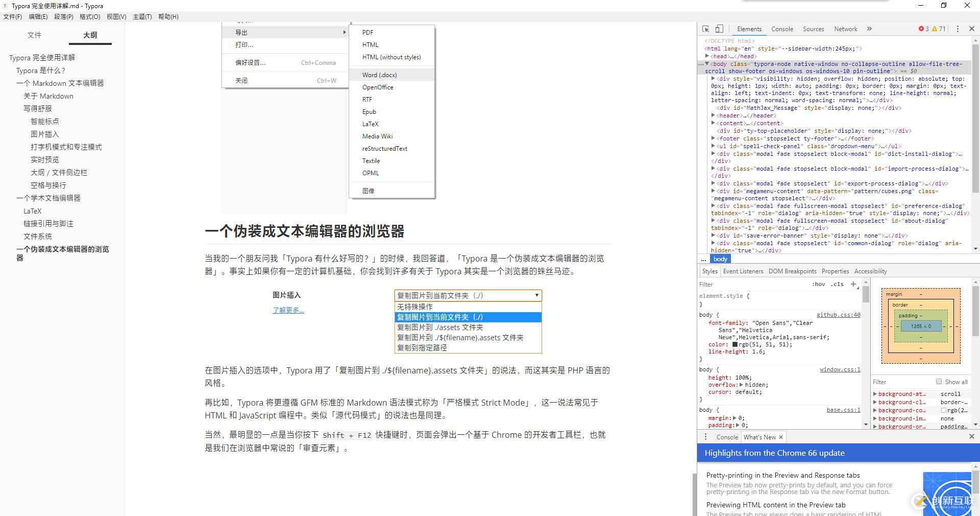This screenshot has height=516, width=980.
Task: Expand the <head> node in Elements tree
Action: click(x=707, y=56)
